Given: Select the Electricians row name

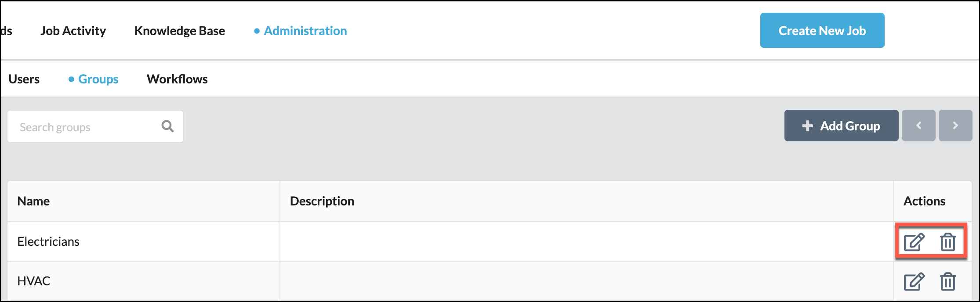Looking at the screenshot, I should point(48,241).
